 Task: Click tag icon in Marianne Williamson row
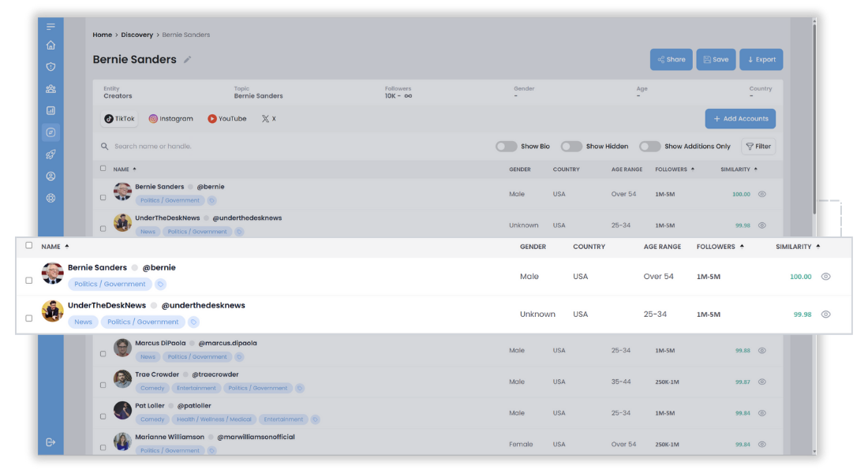[x=211, y=451]
